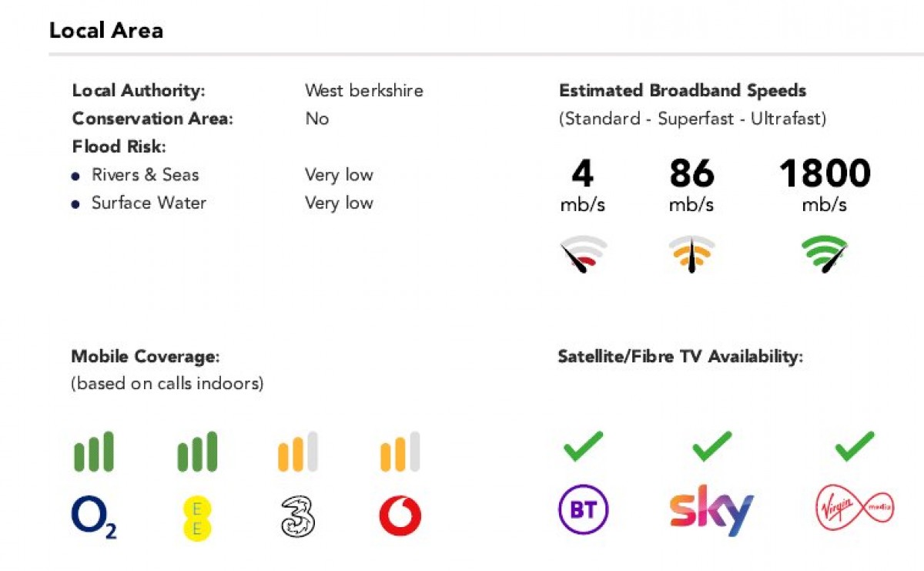Click the Local Area heading

coord(106,31)
